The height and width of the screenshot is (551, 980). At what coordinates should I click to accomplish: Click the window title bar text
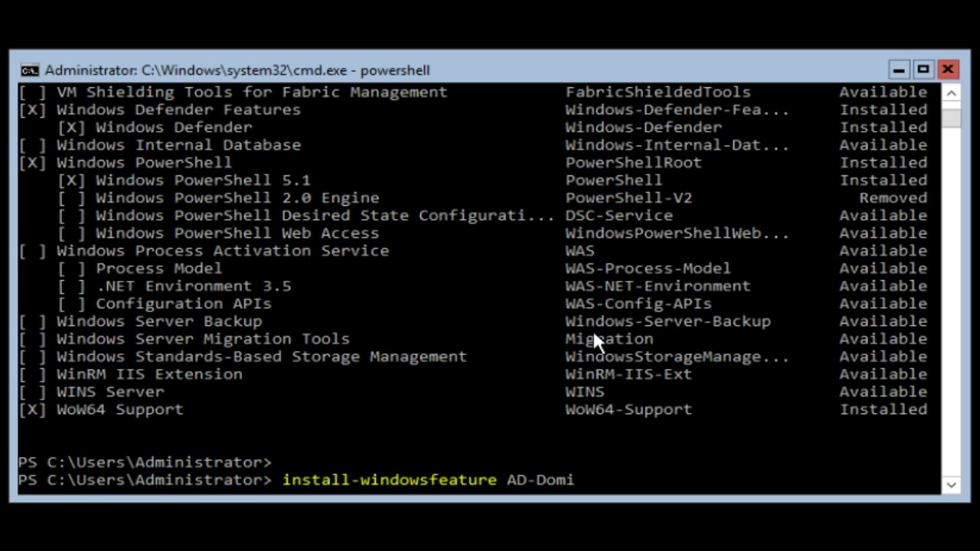(237, 70)
